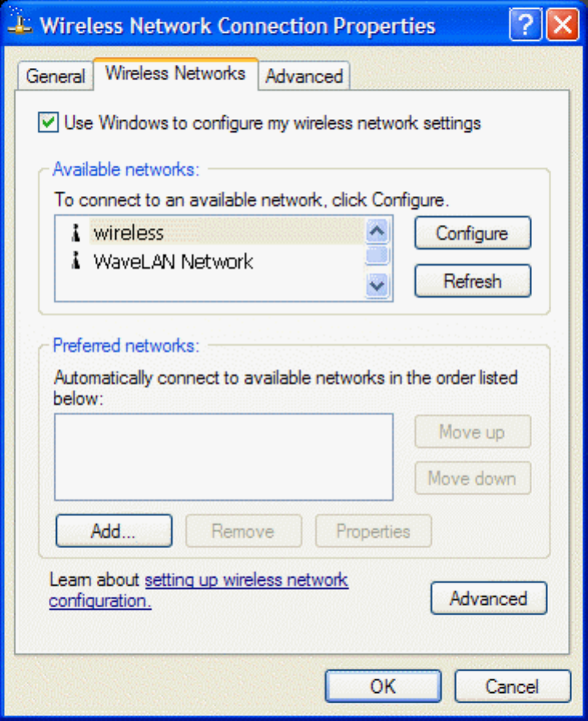Image resolution: width=588 pixels, height=721 pixels.
Task: Click the antenna icon beside WaveLAN Network
Action: 76,261
